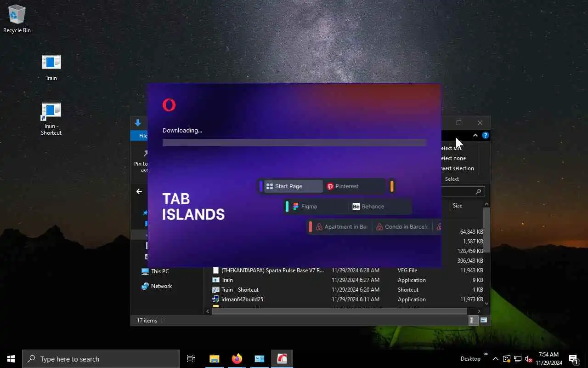Click the blue down-arrow icon in Explorer title bar
This screenshot has width=588, height=368.
pyautogui.click(x=138, y=123)
